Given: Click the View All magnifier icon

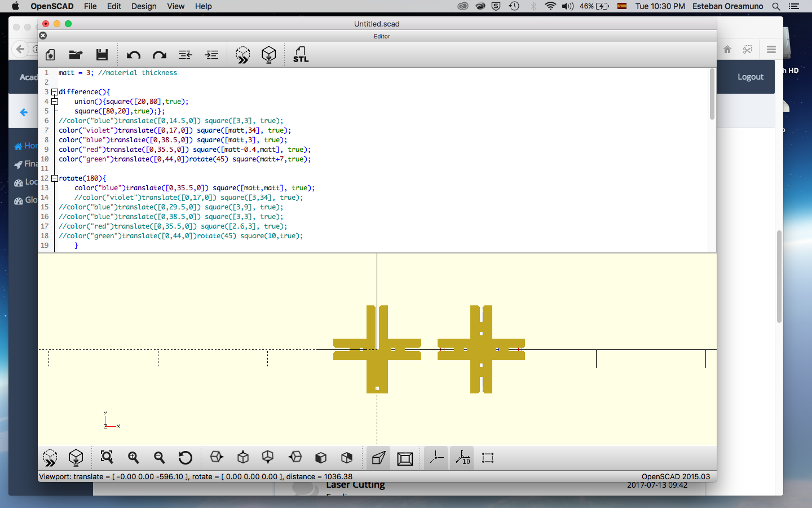Looking at the screenshot, I should (x=107, y=458).
